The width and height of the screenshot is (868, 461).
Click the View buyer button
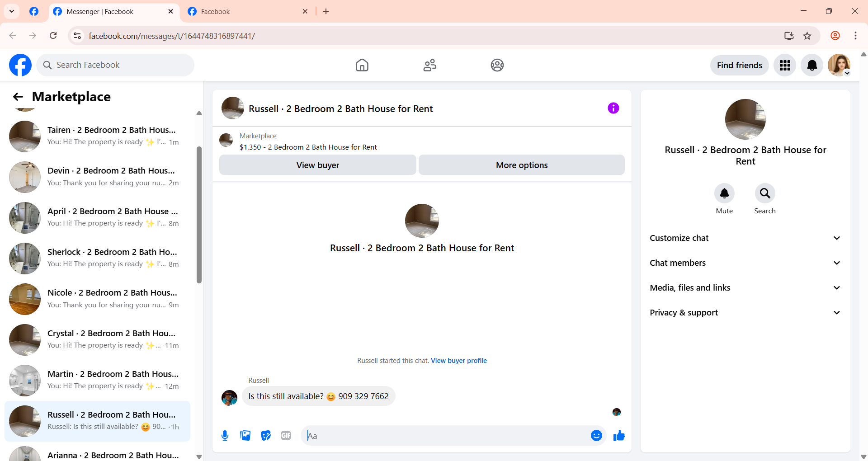coord(317,165)
